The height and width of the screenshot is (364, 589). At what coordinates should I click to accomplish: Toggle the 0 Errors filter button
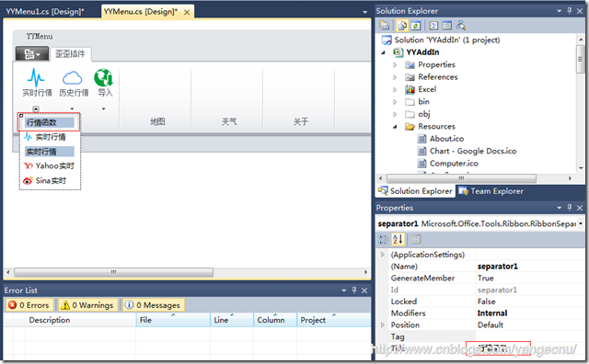[x=29, y=305]
